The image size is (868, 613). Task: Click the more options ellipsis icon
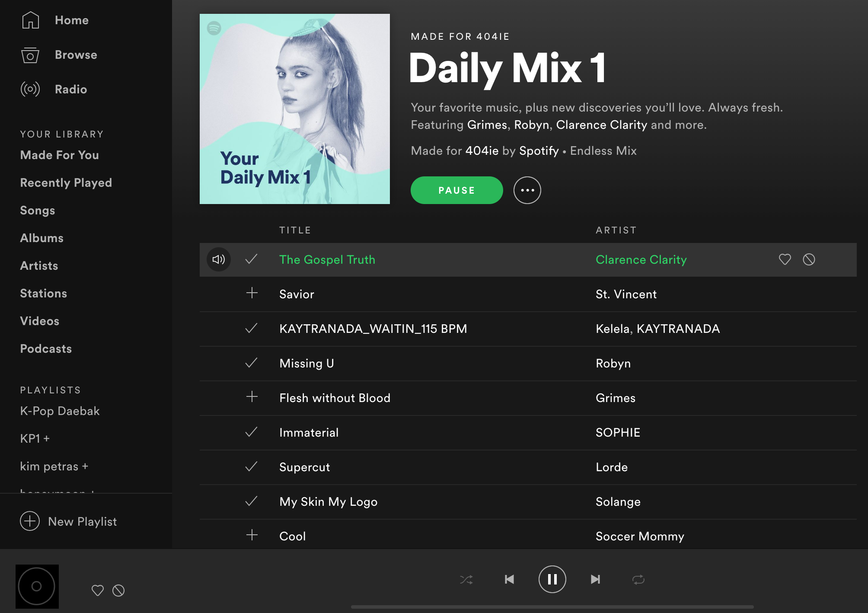tap(527, 190)
